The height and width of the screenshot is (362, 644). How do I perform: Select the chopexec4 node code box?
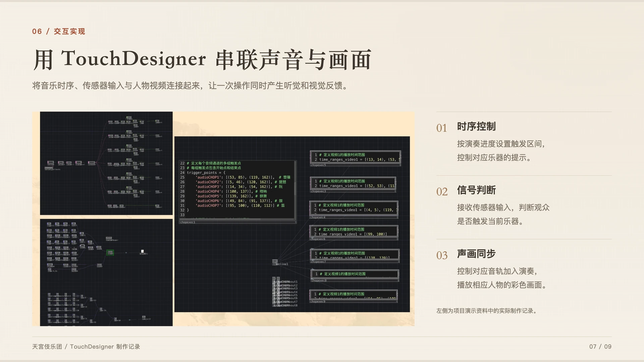(354, 210)
